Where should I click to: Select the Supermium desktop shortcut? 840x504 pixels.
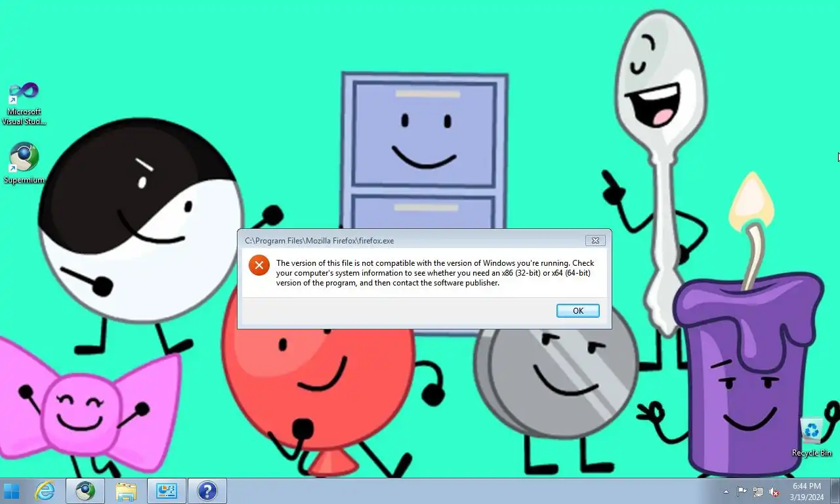(x=24, y=163)
